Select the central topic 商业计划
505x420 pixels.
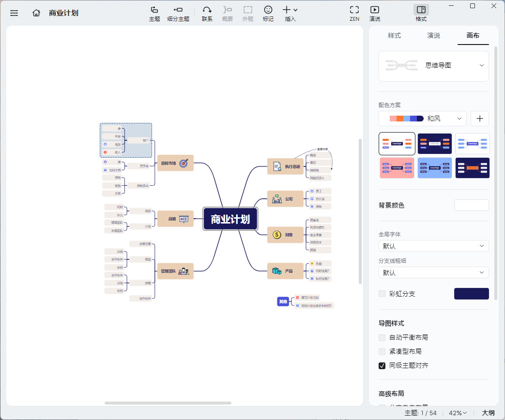230,219
